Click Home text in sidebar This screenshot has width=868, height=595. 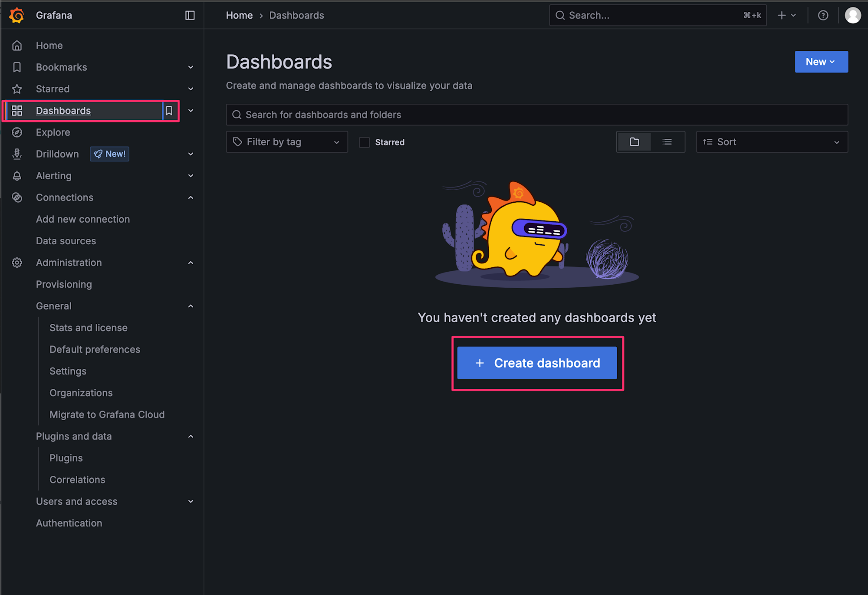pos(49,46)
